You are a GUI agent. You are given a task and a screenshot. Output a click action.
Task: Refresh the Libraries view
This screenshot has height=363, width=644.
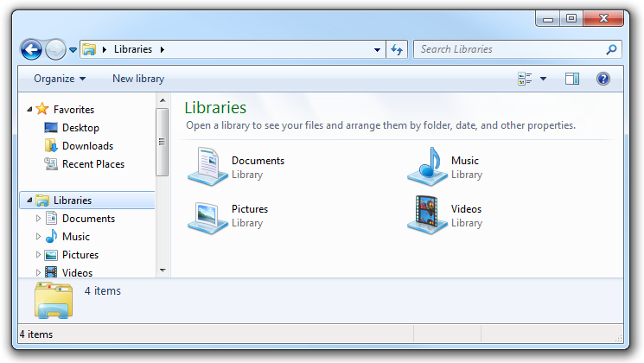[x=397, y=49]
